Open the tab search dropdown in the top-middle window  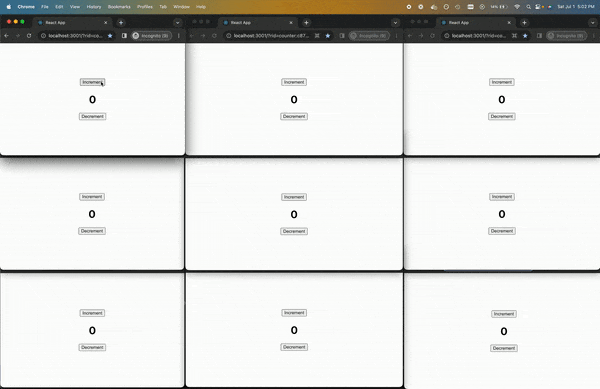[x=395, y=23]
